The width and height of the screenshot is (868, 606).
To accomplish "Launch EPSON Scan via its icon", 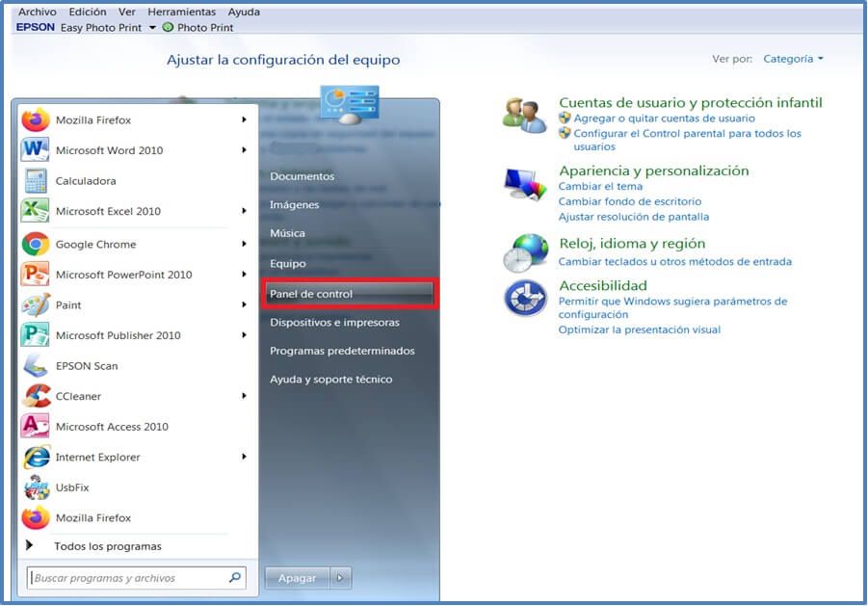I will point(36,366).
